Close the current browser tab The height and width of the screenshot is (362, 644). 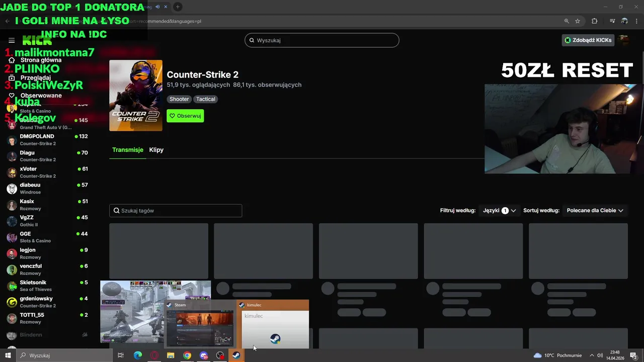point(166,7)
